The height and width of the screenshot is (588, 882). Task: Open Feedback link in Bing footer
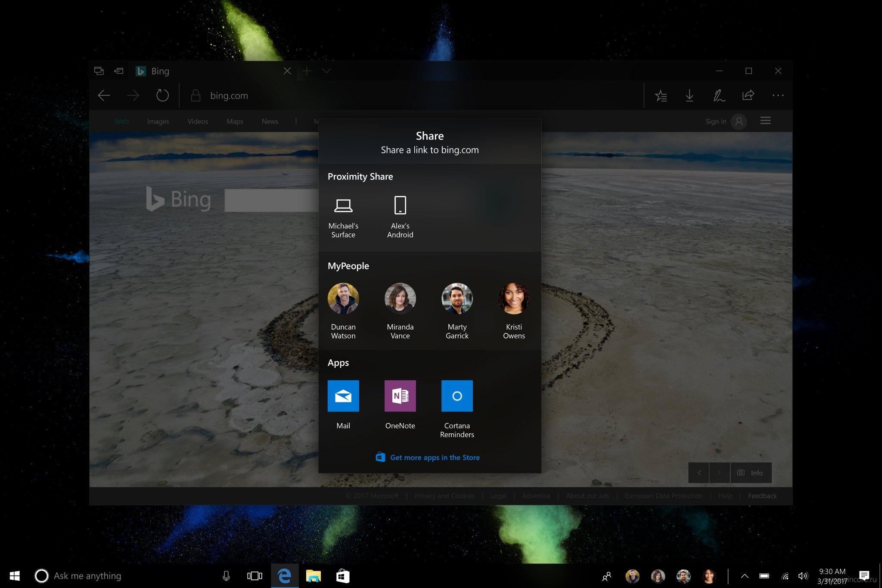pyautogui.click(x=762, y=496)
